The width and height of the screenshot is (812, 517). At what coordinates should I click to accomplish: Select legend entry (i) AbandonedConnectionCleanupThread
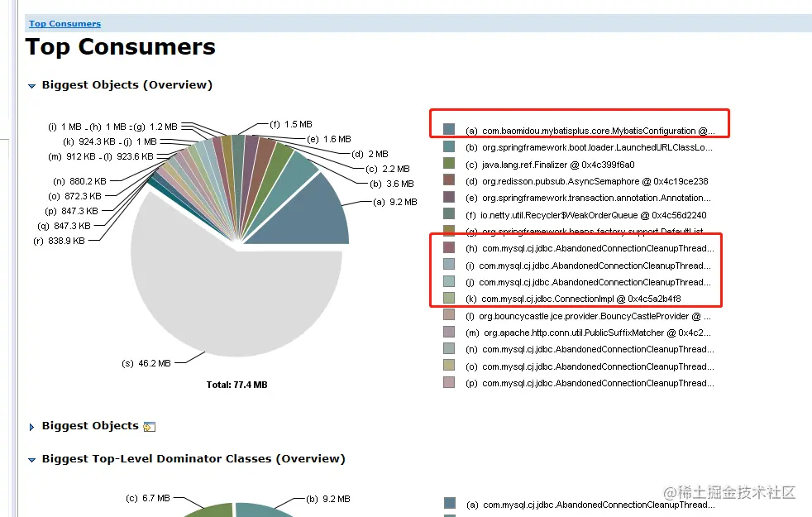click(588, 266)
